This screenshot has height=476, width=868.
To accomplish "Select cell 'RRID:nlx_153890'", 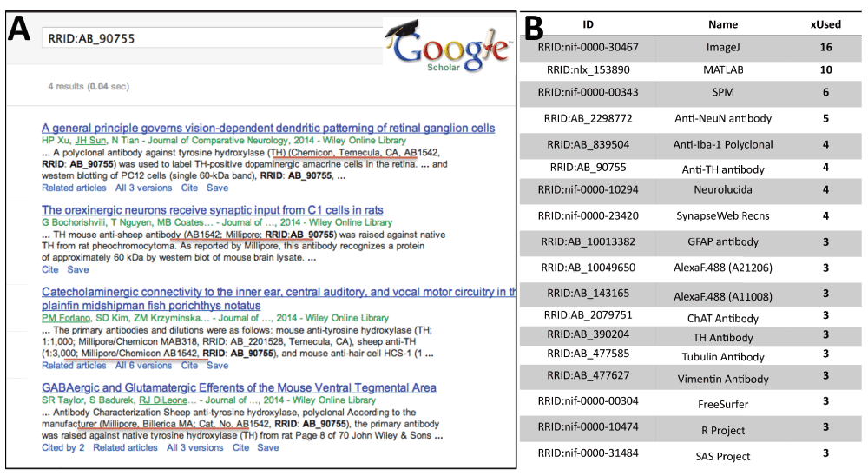I will point(588,69).
